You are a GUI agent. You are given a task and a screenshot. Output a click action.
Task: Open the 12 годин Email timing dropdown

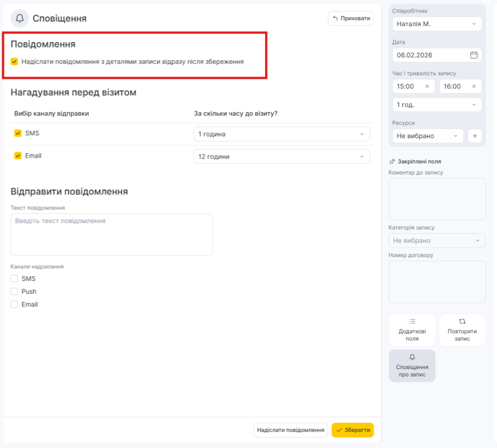point(282,157)
